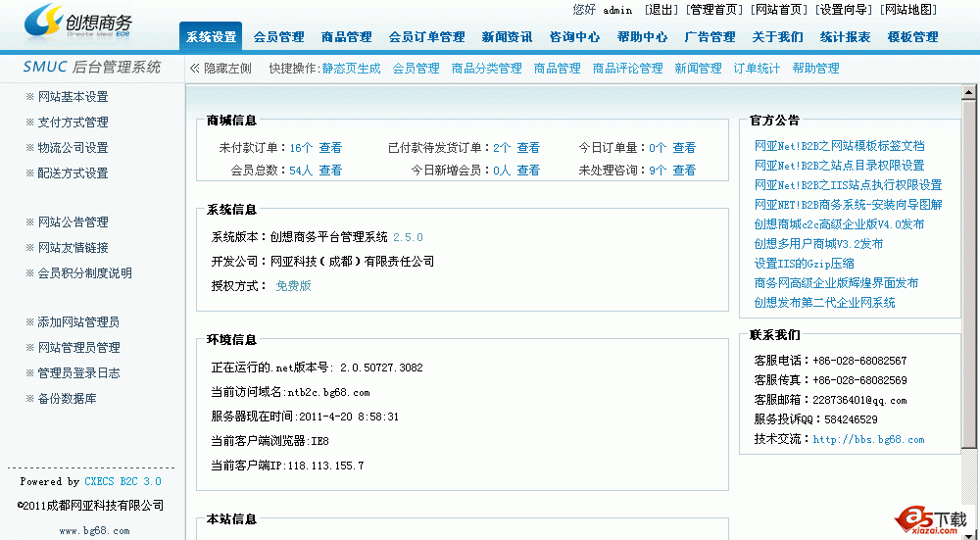Select 添加网站管理员 in the sidebar
The height and width of the screenshot is (540, 980).
(x=78, y=322)
